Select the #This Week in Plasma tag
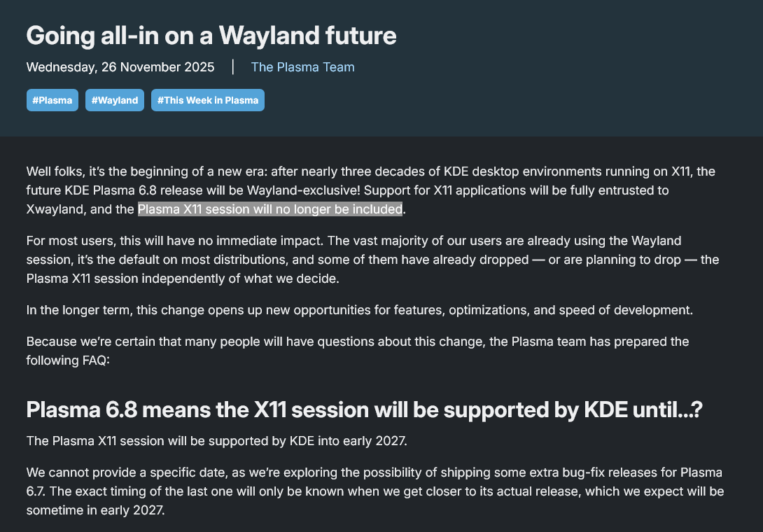The width and height of the screenshot is (763, 532). coord(207,100)
